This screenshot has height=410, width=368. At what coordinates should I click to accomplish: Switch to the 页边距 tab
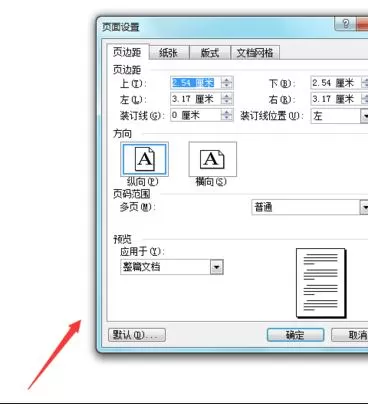point(128,52)
